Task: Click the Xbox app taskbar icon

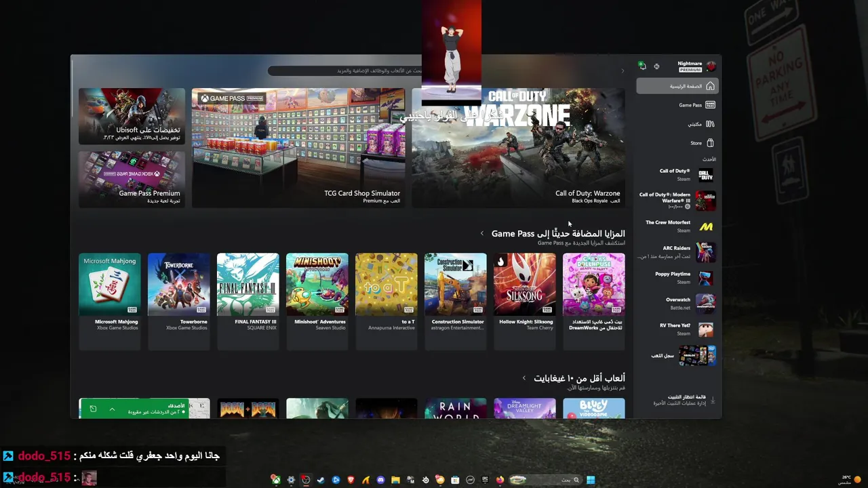Action: (x=276, y=480)
